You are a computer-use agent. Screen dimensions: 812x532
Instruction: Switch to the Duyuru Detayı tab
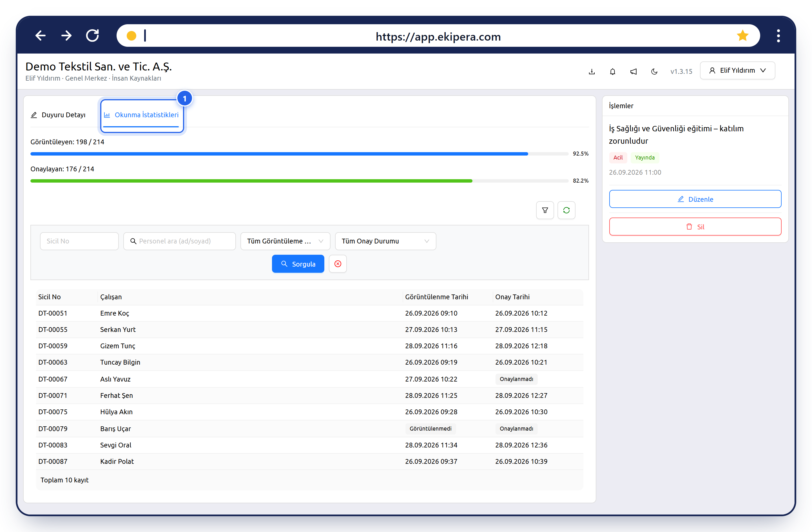[58, 115]
